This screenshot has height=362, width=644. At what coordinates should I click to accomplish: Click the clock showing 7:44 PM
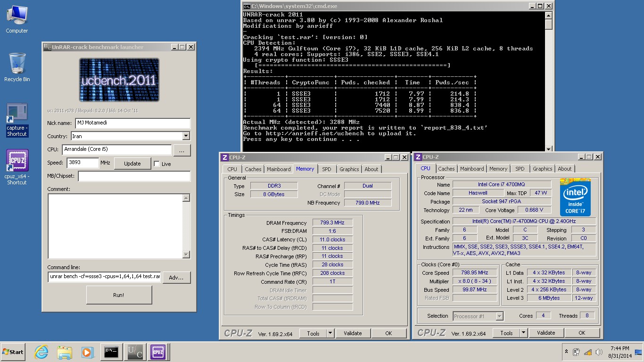tap(619, 352)
